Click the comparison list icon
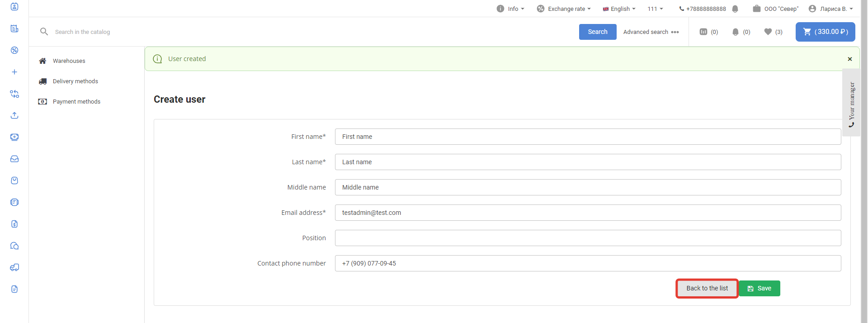 click(x=703, y=32)
